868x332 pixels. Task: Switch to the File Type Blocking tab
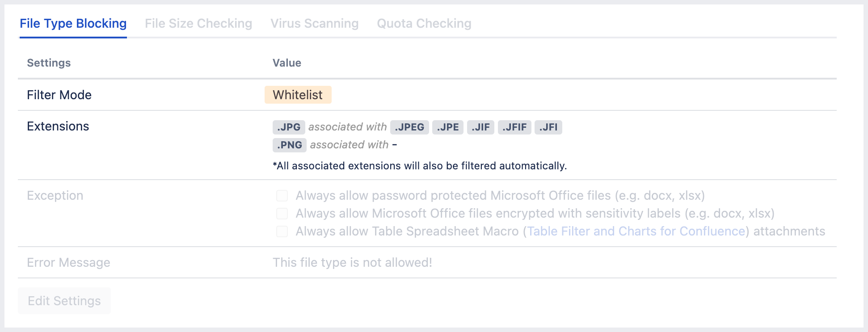pyautogui.click(x=73, y=23)
